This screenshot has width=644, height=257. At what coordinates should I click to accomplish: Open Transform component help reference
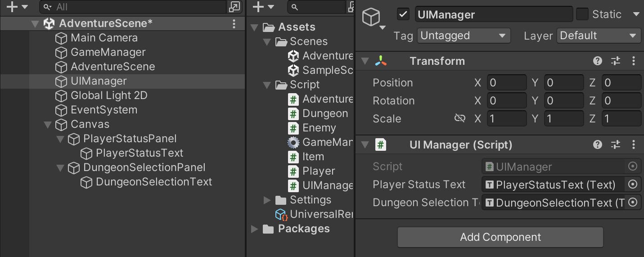(x=598, y=61)
